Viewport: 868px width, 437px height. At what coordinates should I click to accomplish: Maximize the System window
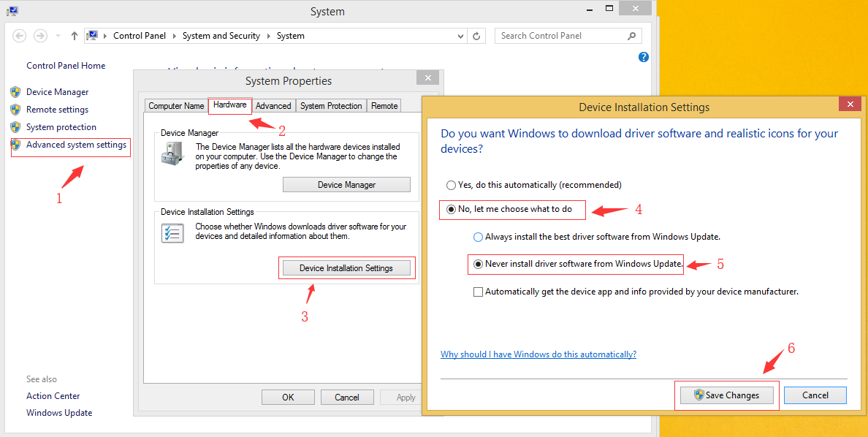(609, 8)
